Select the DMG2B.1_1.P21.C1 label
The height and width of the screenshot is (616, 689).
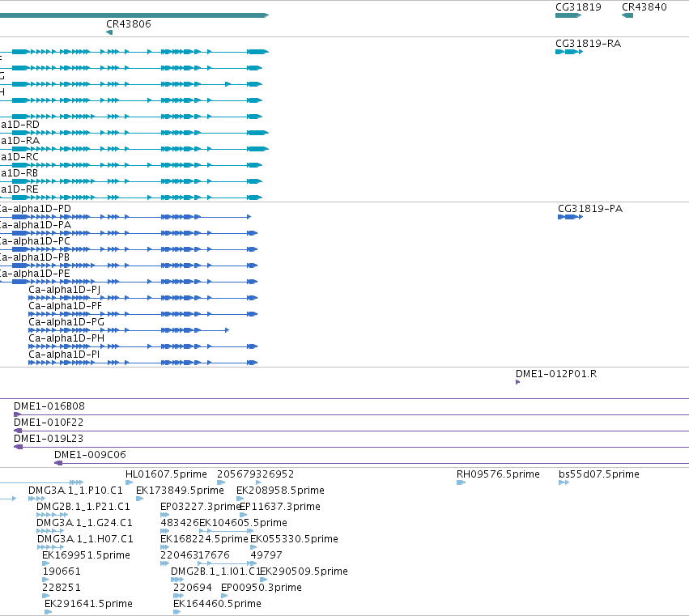83,507
